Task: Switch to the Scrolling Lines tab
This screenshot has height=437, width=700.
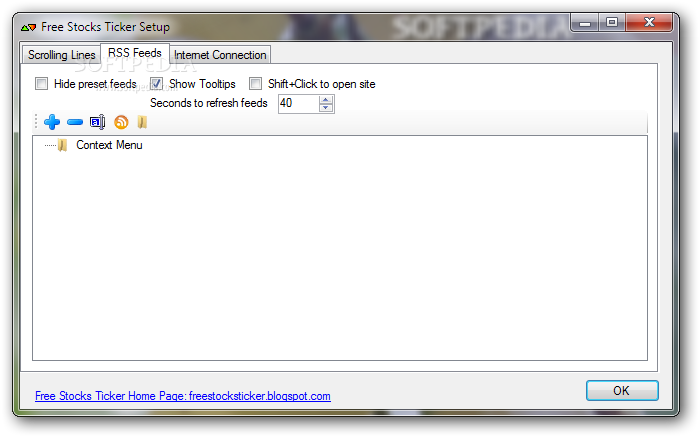Action: 62,55
